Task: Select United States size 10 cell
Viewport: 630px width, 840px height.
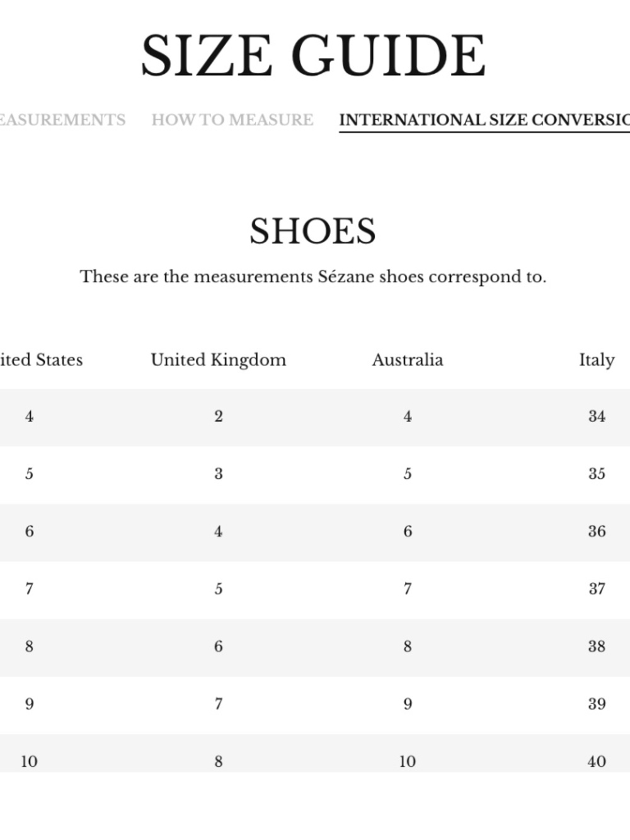Action: (x=29, y=761)
